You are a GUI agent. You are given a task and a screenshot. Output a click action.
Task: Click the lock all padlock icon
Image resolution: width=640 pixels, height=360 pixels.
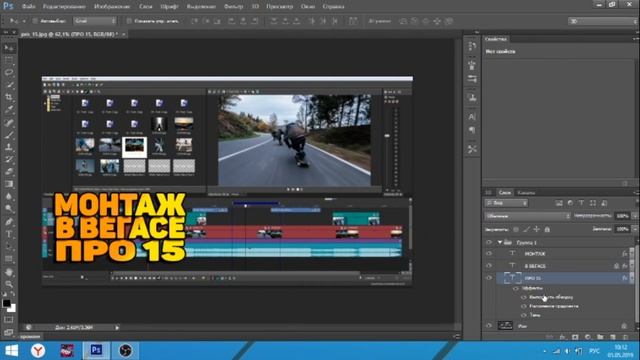547,229
